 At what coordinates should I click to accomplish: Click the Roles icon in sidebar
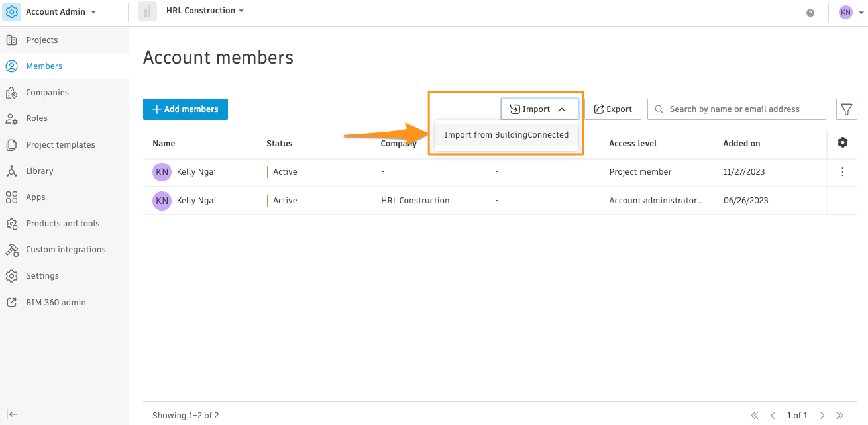[11, 118]
